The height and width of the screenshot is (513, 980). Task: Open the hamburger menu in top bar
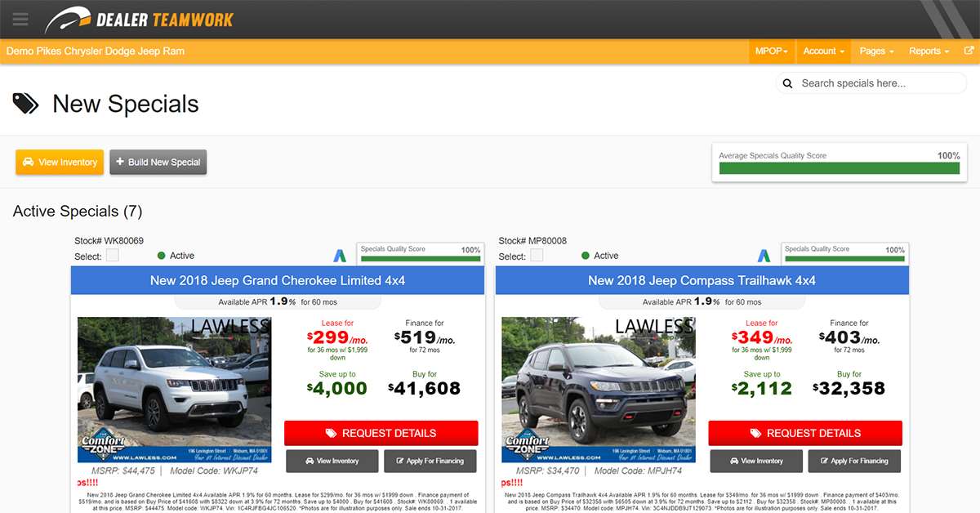[20, 20]
